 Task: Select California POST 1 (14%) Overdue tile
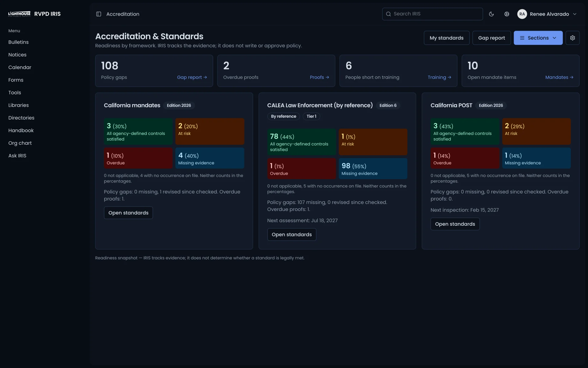pos(465,158)
